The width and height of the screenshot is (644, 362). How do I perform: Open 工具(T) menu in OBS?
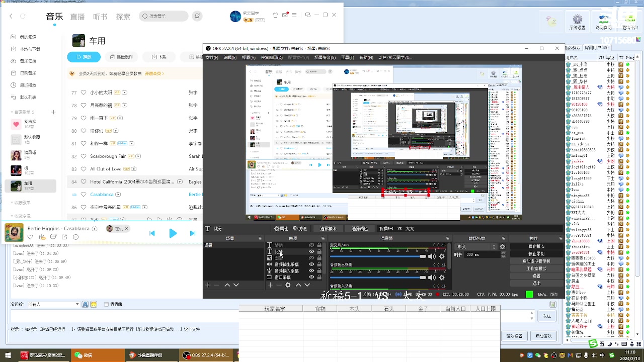[x=348, y=57]
